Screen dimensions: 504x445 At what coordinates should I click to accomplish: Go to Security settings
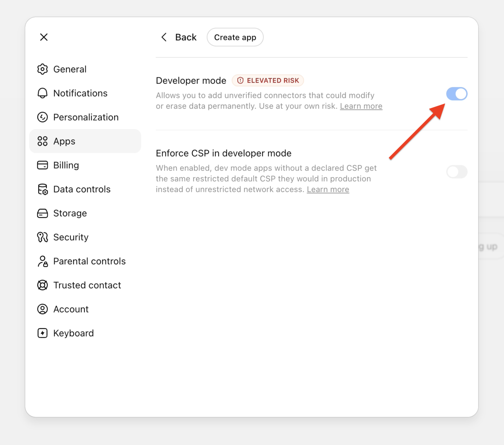(x=85, y=237)
